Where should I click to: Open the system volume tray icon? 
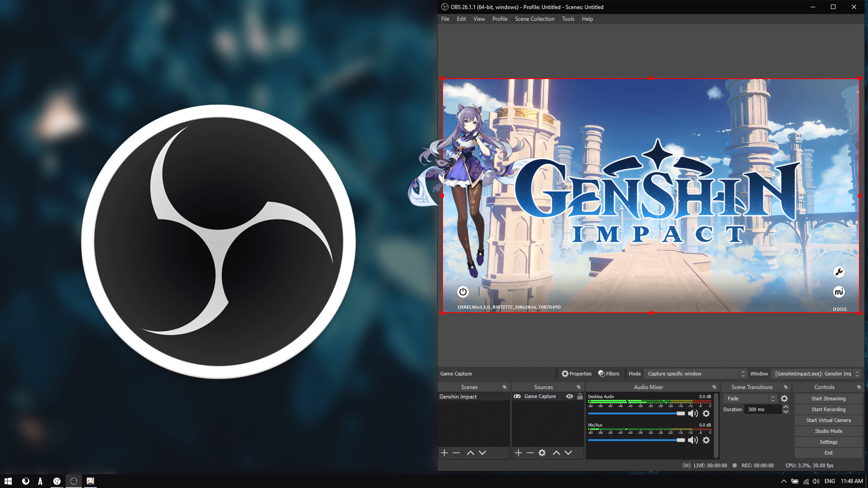pos(816,481)
